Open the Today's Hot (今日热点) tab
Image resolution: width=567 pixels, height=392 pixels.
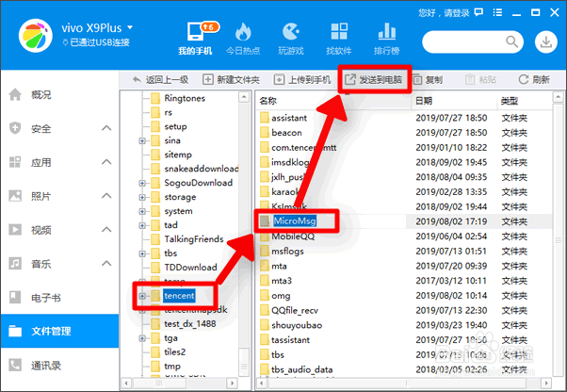coord(243,39)
